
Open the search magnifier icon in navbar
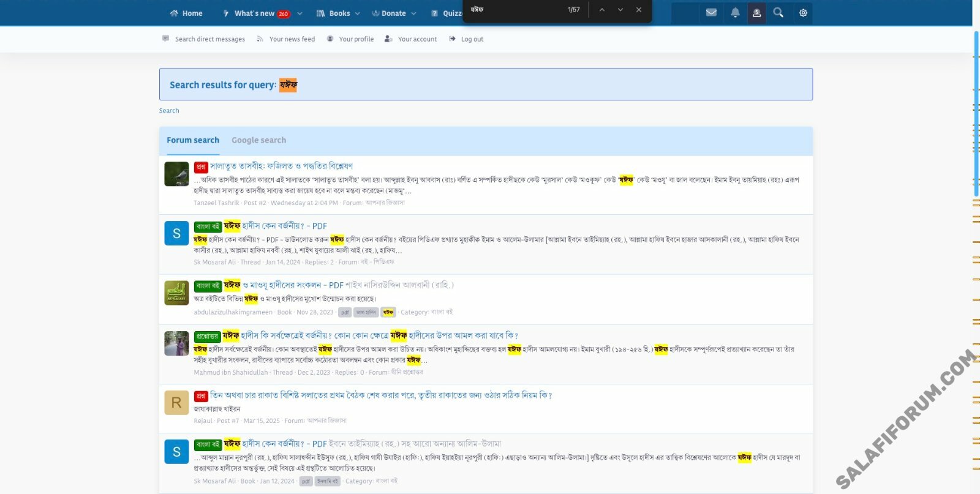(x=778, y=13)
